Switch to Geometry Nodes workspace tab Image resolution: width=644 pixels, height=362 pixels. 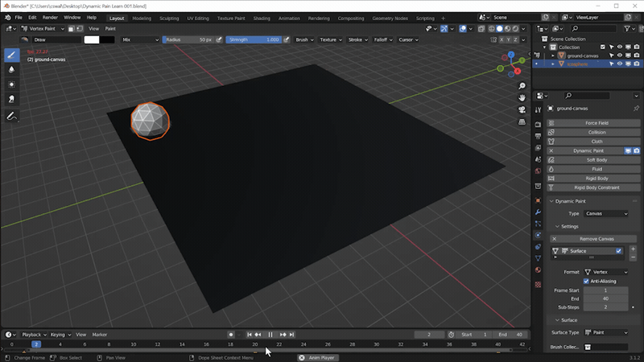[x=390, y=18]
